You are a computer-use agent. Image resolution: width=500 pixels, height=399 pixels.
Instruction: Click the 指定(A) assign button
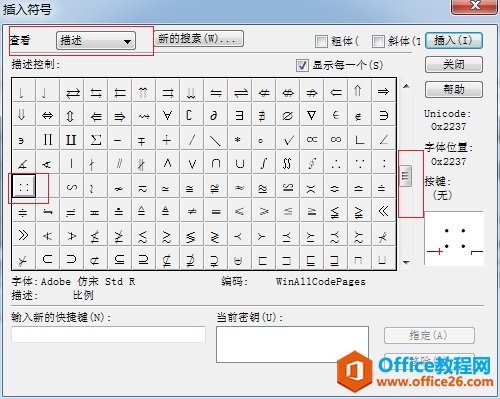tap(429, 335)
